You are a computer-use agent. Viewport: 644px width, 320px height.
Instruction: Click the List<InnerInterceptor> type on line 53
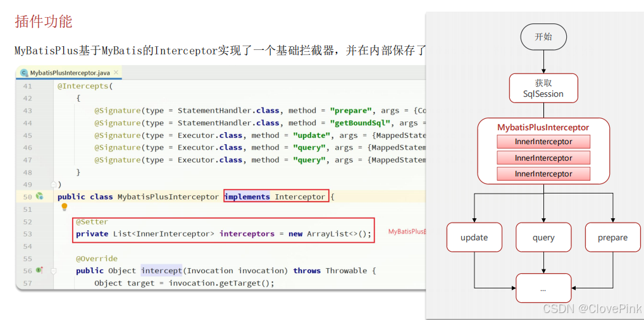pyautogui.click(x=163, y=234)
